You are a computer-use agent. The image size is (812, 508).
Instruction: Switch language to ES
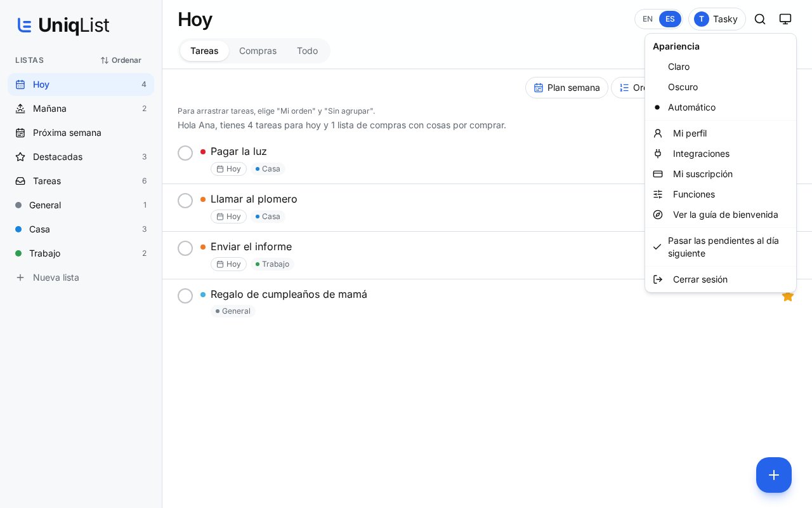(x=670, y=19)
